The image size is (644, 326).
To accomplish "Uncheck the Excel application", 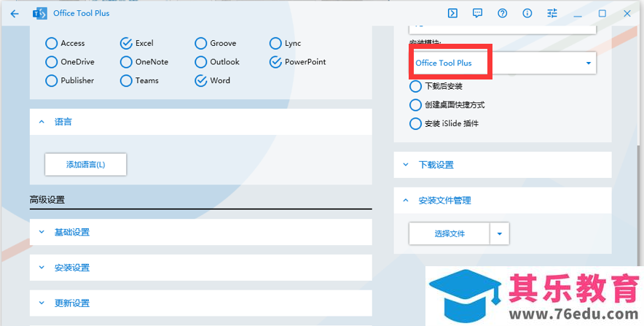I will (x=126, y=43).
